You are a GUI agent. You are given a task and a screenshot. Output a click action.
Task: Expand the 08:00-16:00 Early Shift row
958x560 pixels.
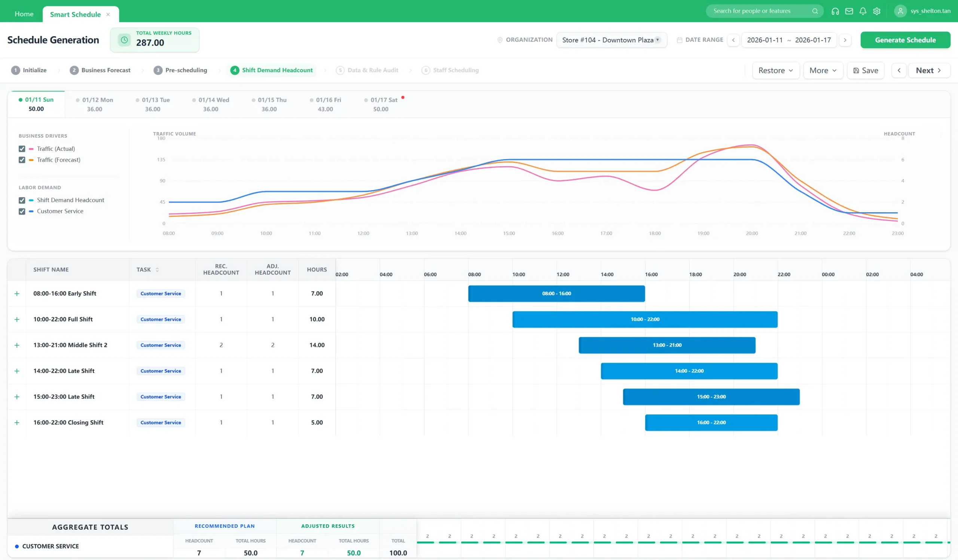pyautogui.click(x=17, y=293)
